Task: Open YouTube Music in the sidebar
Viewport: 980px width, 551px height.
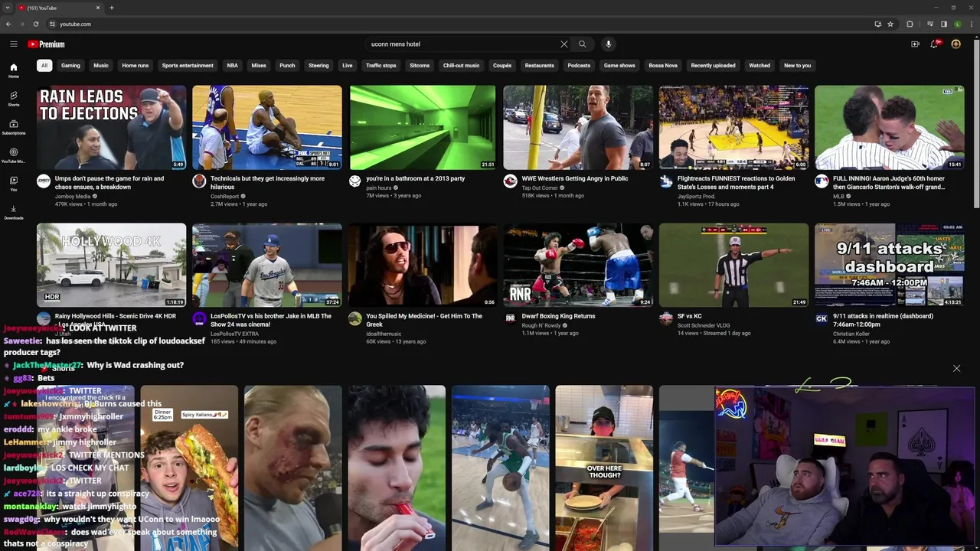Action: (x=13, y=155)
